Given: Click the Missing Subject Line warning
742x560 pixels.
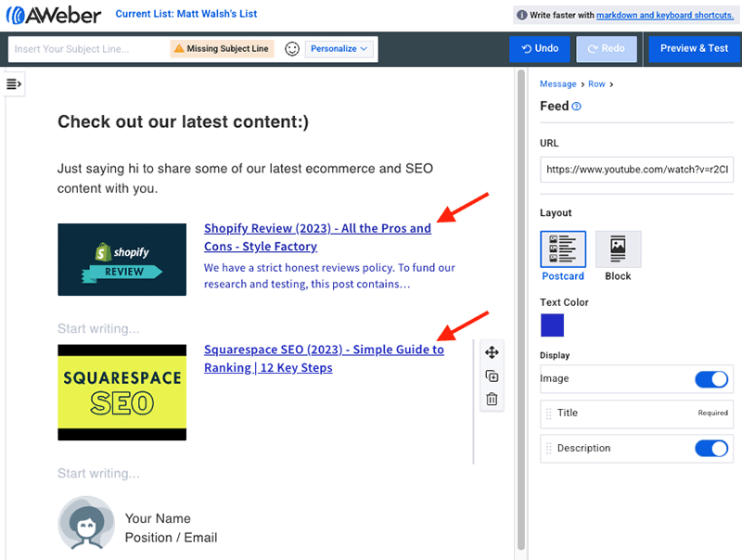Looking at the screenshot, I should 222,49.
